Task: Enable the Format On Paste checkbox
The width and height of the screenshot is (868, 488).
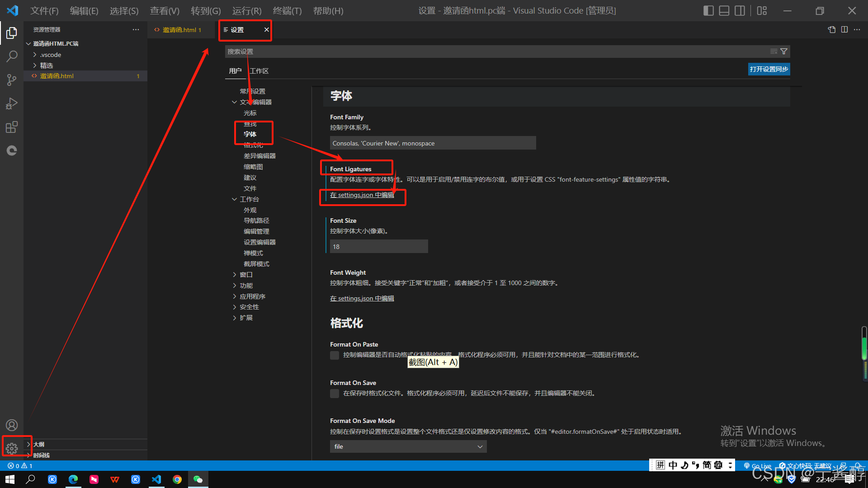Action: (x=335, y=355)
